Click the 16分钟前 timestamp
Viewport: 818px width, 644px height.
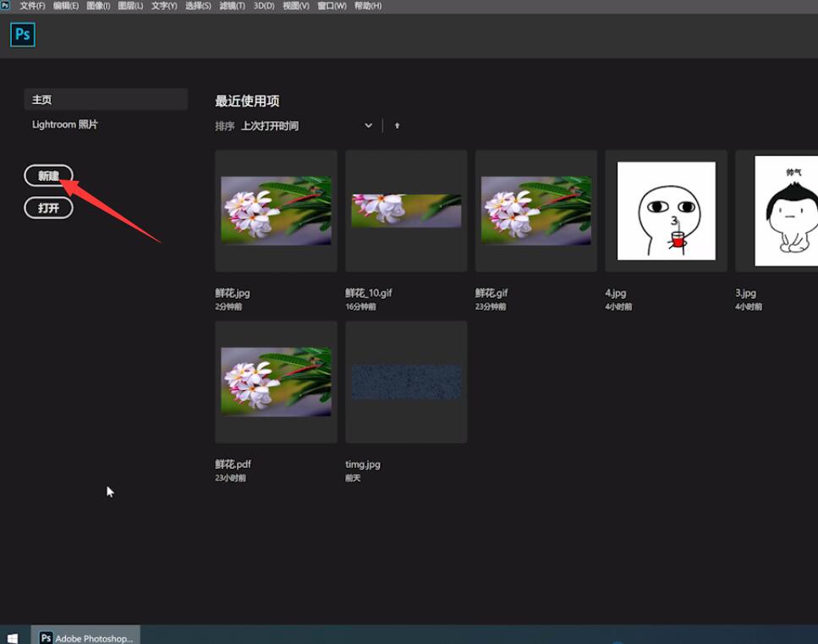360,306
